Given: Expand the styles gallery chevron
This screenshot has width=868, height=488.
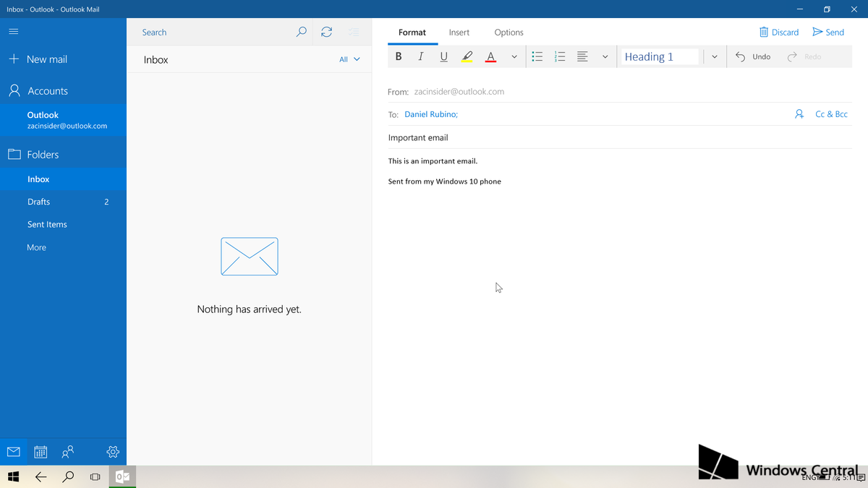Looking at the screenshot, I should pos(714,56).
